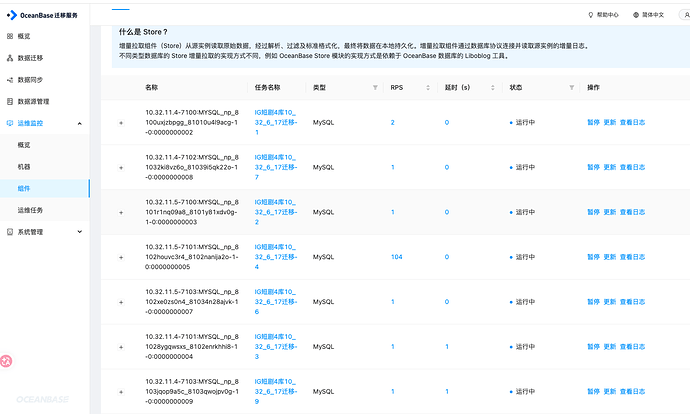The image size is (690, 414).
Task: Select 概览 submenu under 运维监控
Action: pyautogui.click(x=24, y=145)
